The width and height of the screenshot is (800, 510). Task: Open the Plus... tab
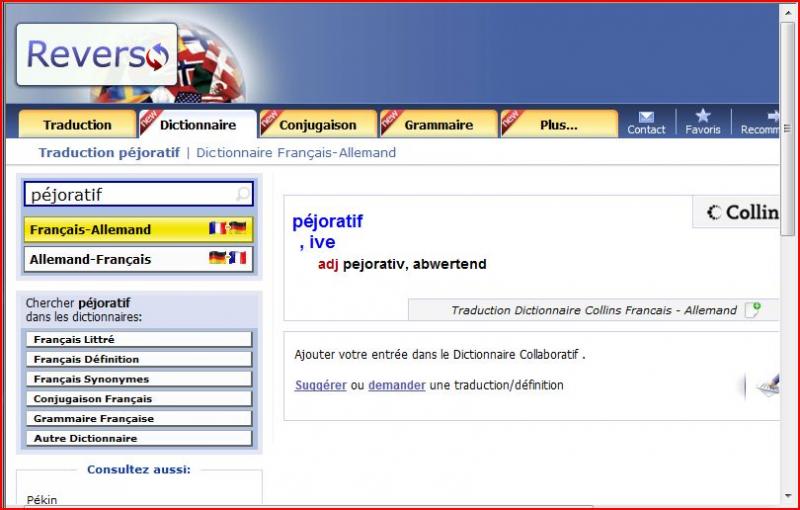point(559,124)
